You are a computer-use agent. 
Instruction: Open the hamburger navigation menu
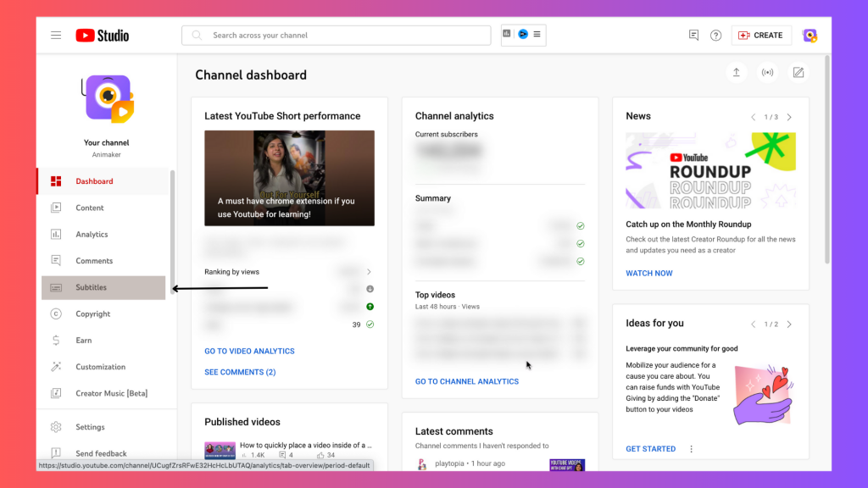point(56,36)
